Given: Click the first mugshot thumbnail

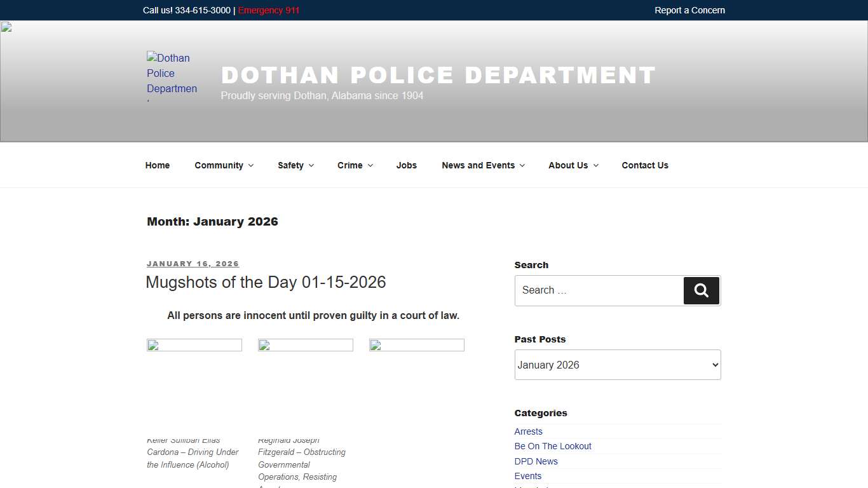Looking at the screenshot, I should (194, 381).
